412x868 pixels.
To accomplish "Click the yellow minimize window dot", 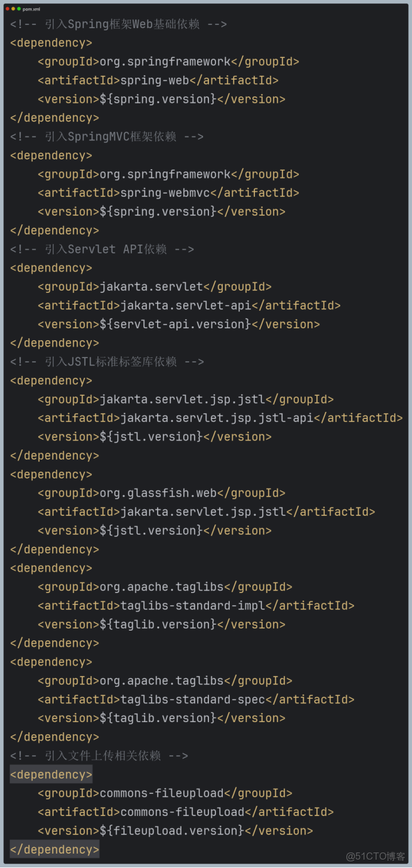I will pos(13,9).
